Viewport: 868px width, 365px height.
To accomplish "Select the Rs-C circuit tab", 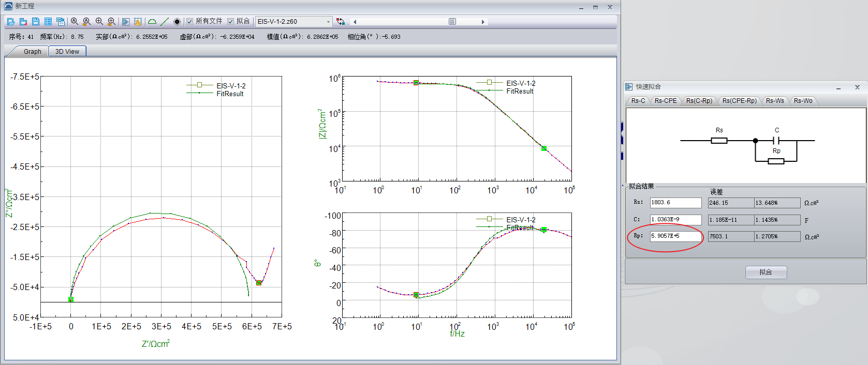I will (638, 101).
